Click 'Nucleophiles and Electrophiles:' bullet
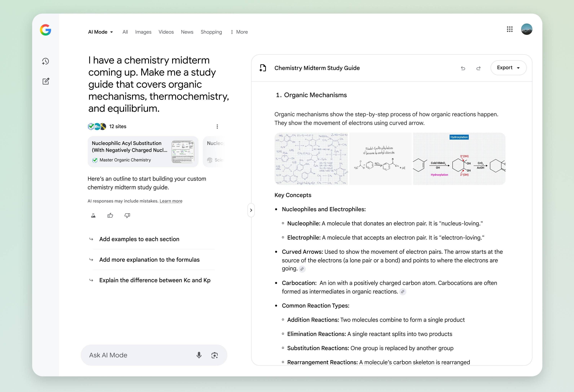Viewport: 574px width, 392px height. [x=324, y=209]
